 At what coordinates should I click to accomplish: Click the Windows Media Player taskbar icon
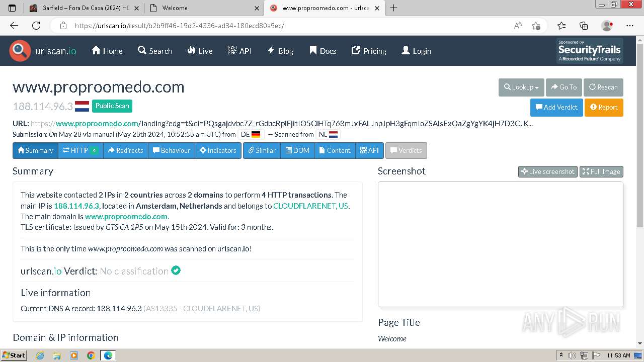74,355
